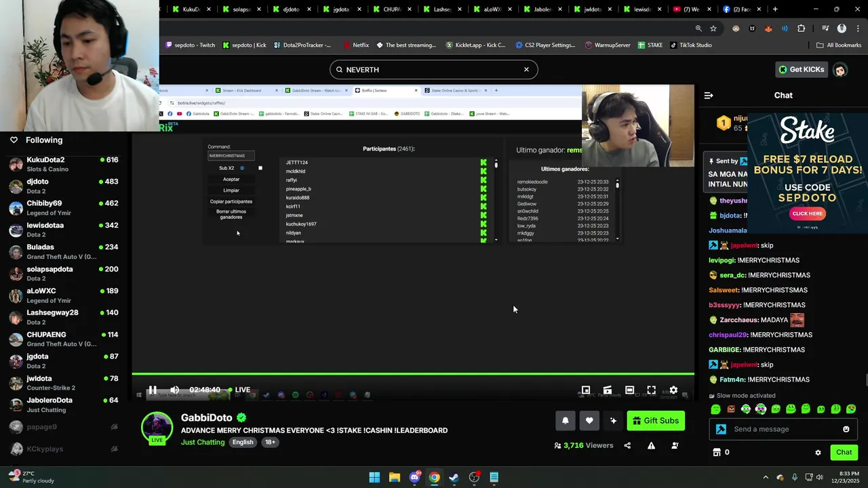The width and height of the screenshot is (868, 488).
Task: Mute the stream volume speaker icon
Action: tap(174, 390)
